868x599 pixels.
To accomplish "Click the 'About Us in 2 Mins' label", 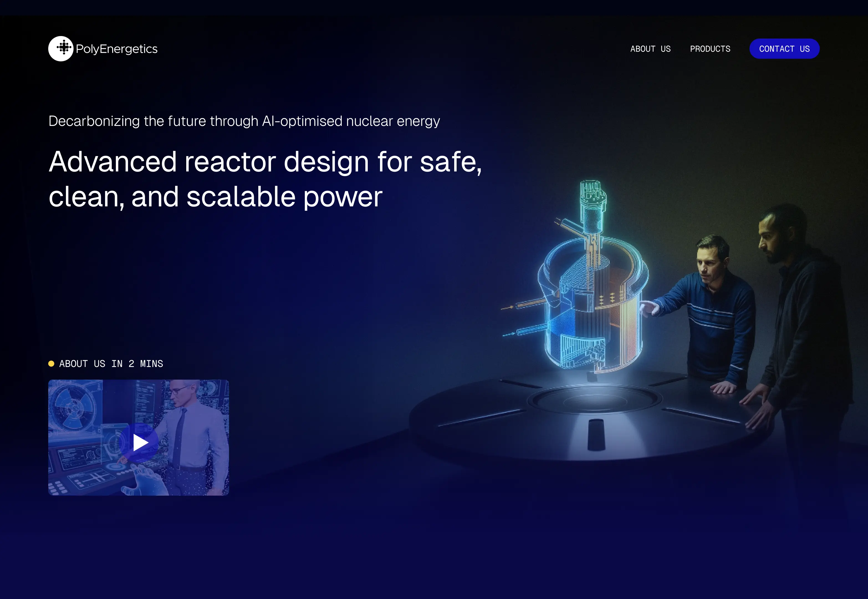I will [x=111, y=364].
